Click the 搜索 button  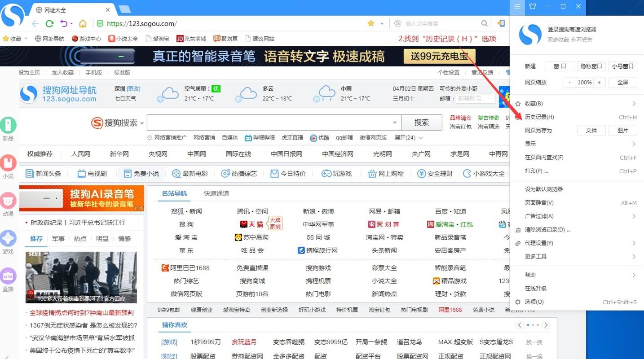coord(422,123)
